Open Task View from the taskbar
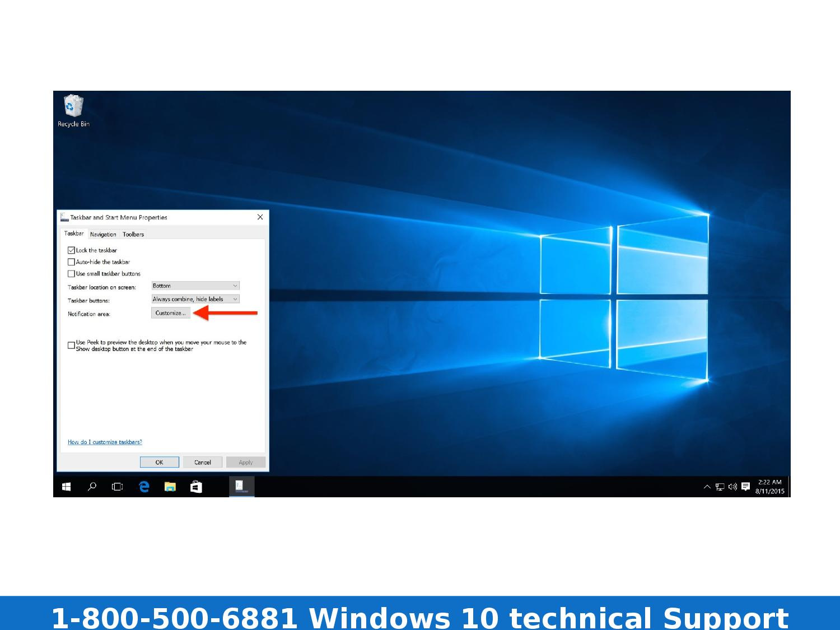The image size is (840, 630). pyautogui.click(x=118, y=487)
